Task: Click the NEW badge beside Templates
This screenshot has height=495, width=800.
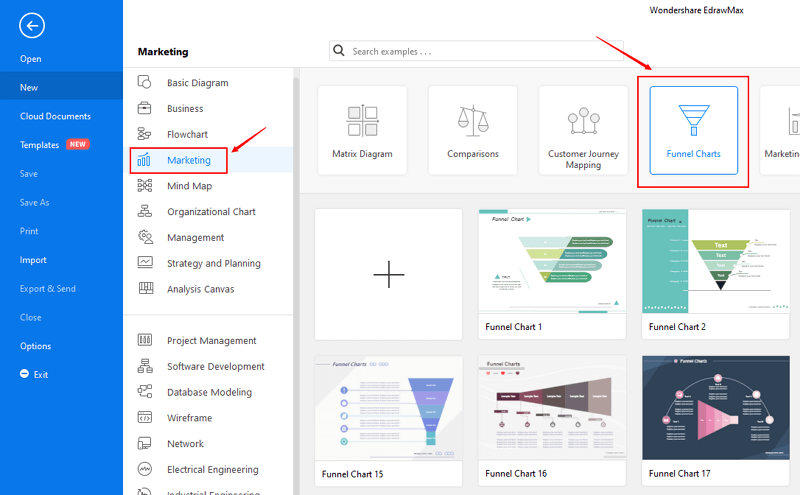Action: pos(78,144)
